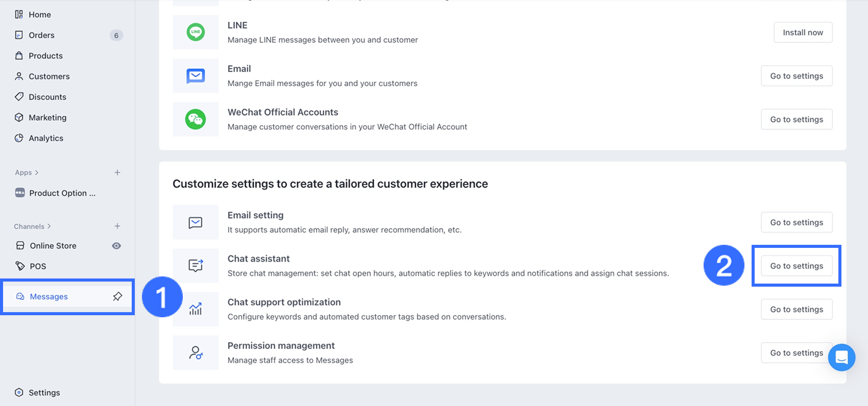Install the LINE integration now
Viewport: 868px width, 406px height.
click(803, 33)
